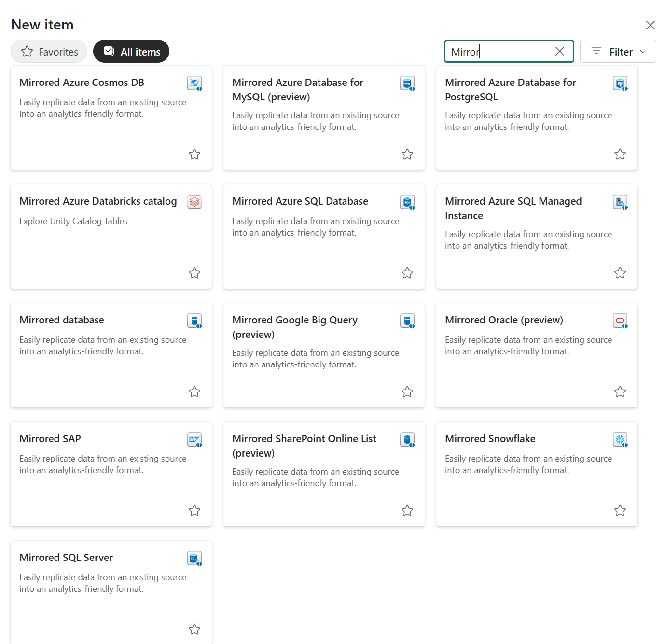Star the Mirrored Azure Databricks catalog card

[x=194, y=273]
